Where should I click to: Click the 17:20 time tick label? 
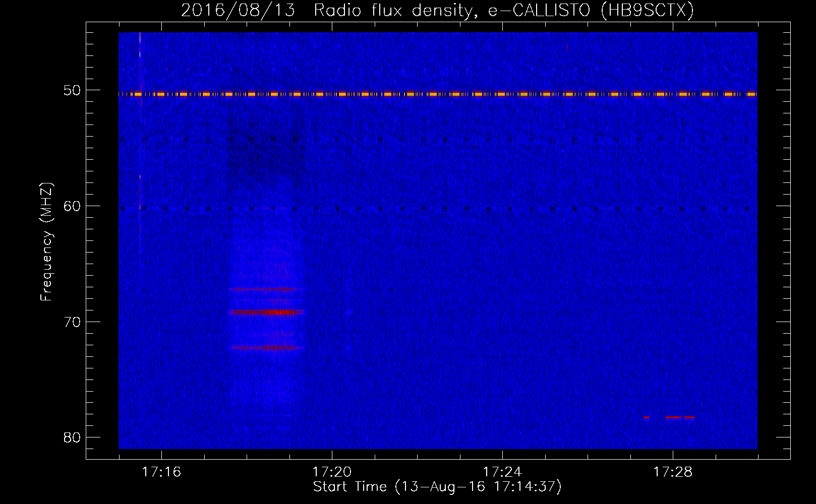[x=332, y=472]
